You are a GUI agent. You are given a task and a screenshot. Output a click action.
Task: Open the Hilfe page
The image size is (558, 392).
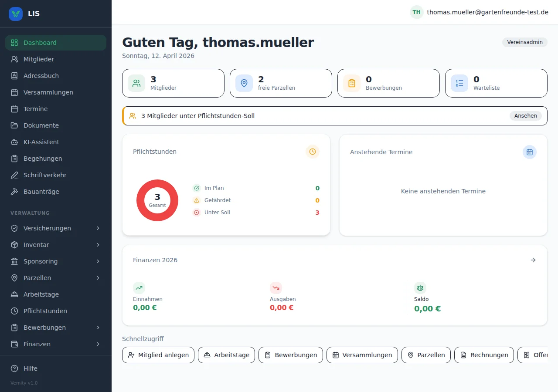tap(31, 368)
